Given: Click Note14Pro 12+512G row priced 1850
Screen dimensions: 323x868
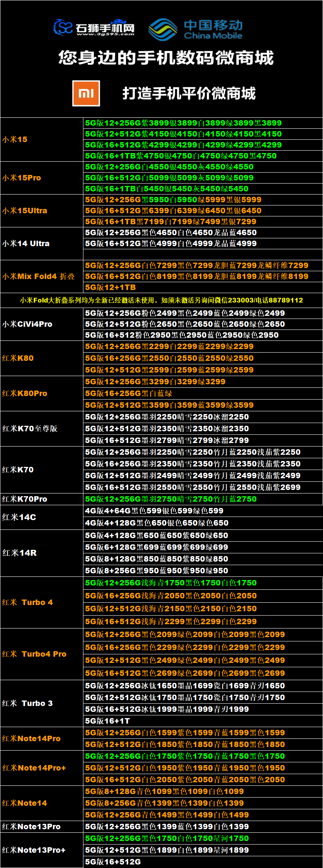Looking at the screenshot, I should [x=203, y=744].
